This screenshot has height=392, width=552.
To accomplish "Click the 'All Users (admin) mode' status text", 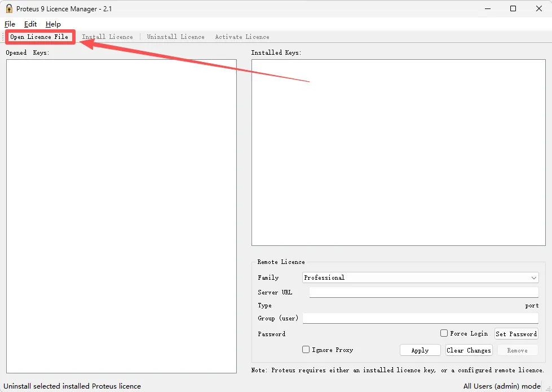I will click(502, 386).
